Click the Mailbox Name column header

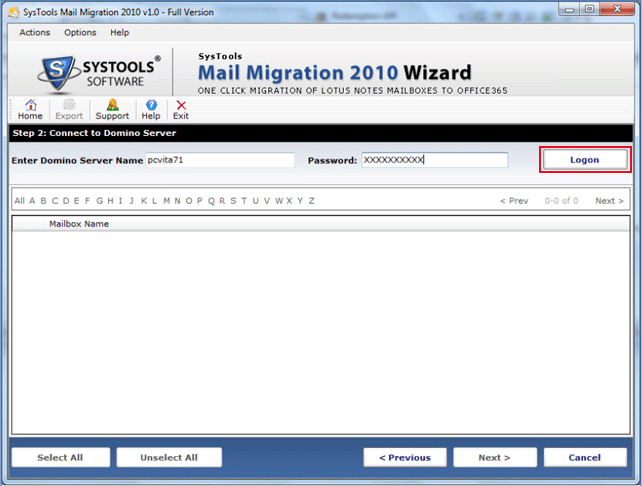click(x=79, y=224)
